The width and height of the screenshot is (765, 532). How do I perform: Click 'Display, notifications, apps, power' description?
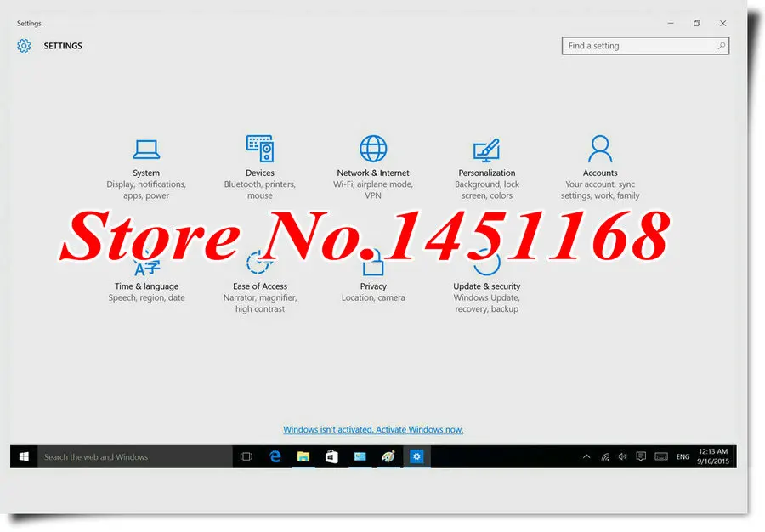(146, 190)
